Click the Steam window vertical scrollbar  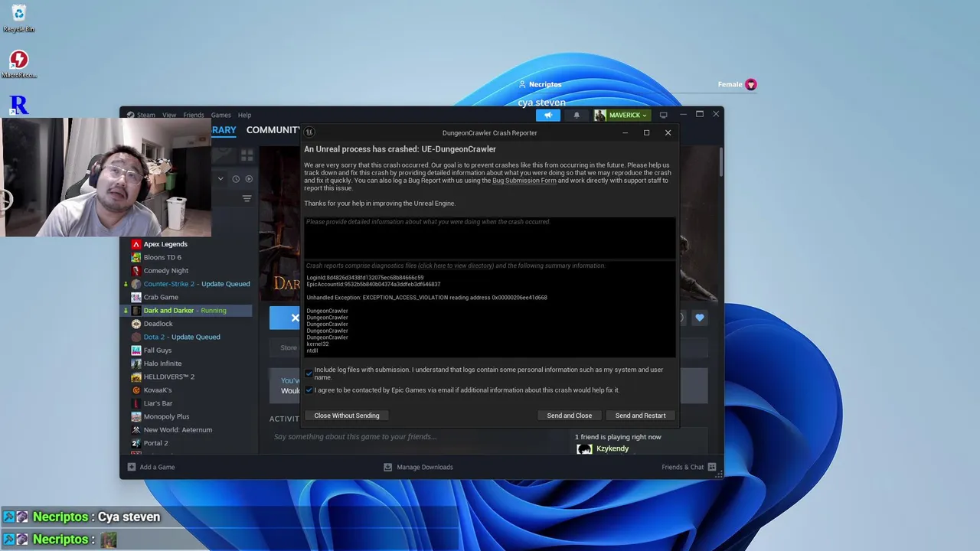(720, 161)
